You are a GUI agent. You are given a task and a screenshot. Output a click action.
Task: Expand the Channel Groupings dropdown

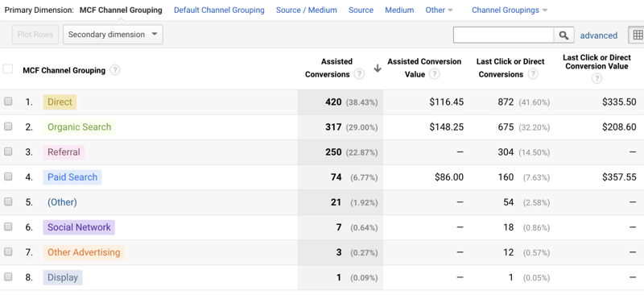point(510,10)
